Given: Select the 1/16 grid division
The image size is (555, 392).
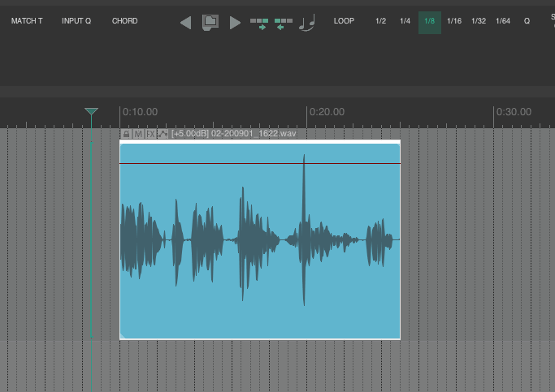Looking at the screenshot, I should click(454, 21).
